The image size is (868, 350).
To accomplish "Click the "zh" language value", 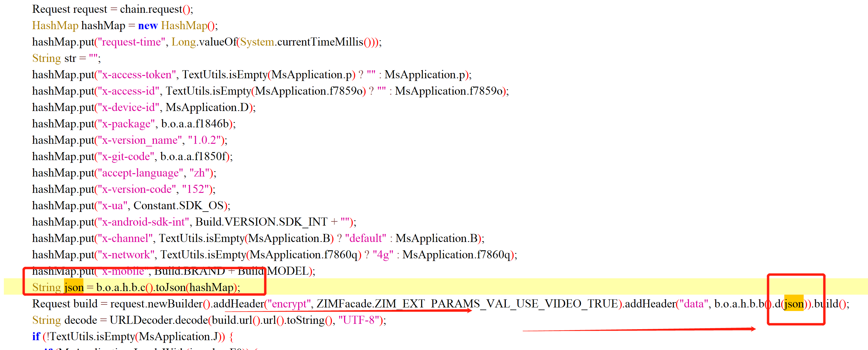I will (200, 173).
